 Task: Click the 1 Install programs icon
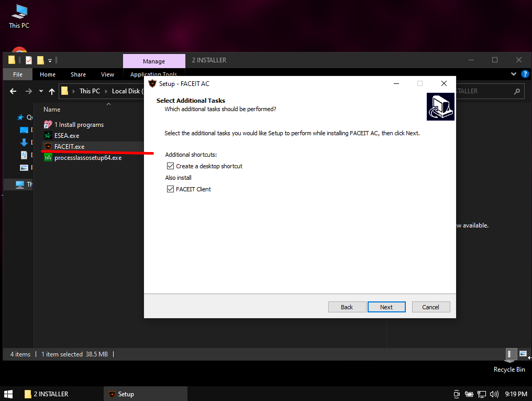tap(48, 125)
